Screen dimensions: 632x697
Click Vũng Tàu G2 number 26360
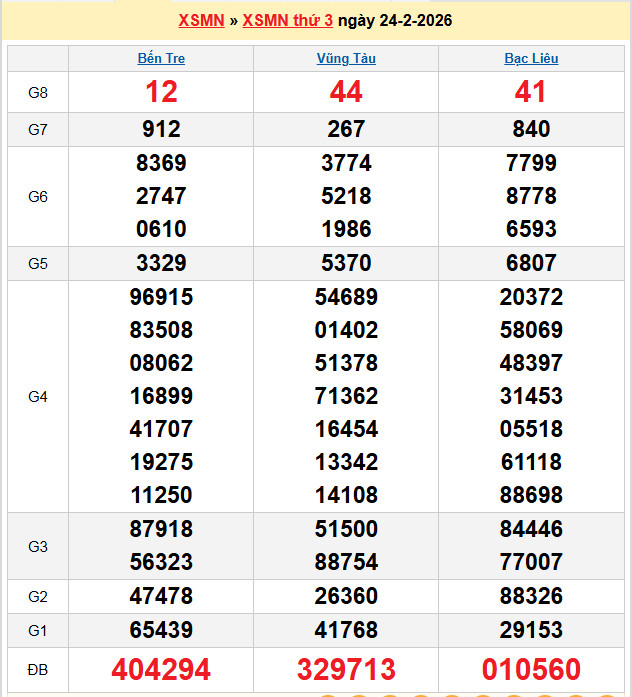coord(346,596)
